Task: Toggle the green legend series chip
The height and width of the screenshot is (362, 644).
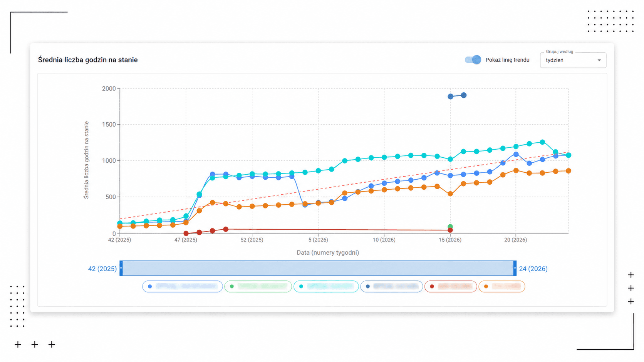Action: (x=258, y=286)
